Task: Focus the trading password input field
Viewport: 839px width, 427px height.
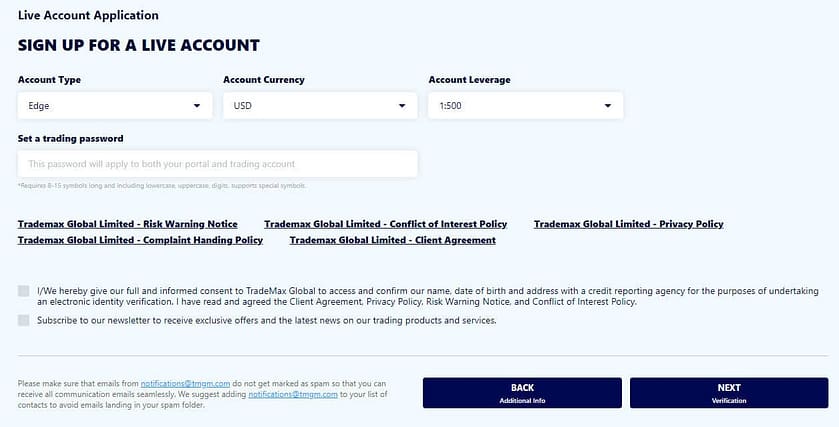Action: [x=217, y=164]
